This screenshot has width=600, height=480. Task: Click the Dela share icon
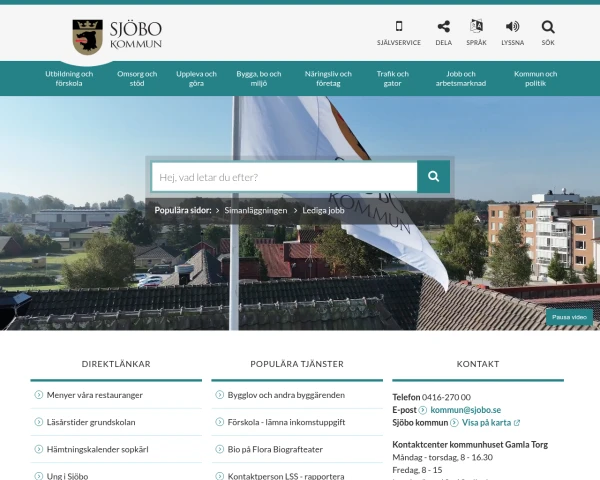point(443,27)
